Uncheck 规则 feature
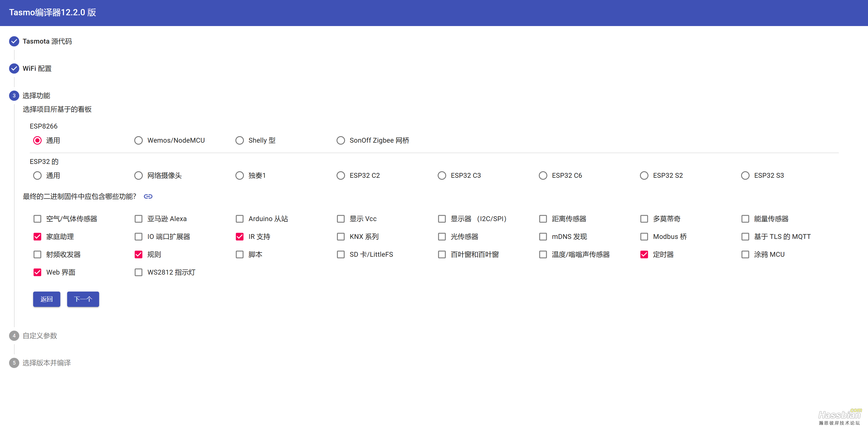868x428 pixels. click(139, 254)
